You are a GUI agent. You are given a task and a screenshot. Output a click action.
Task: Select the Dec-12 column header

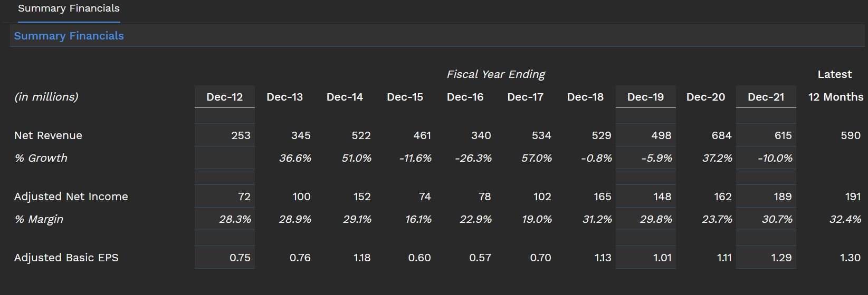224,97
